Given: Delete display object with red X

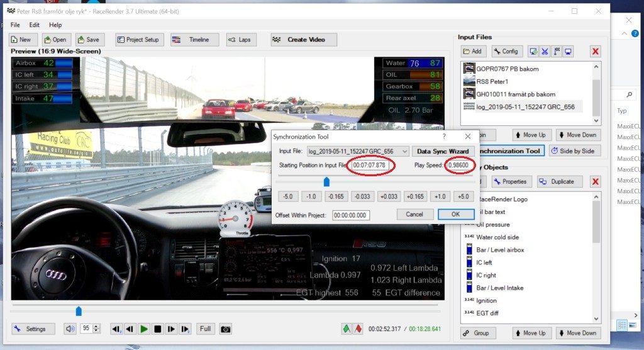Looking at the screenshot, I should click(595, 181).
